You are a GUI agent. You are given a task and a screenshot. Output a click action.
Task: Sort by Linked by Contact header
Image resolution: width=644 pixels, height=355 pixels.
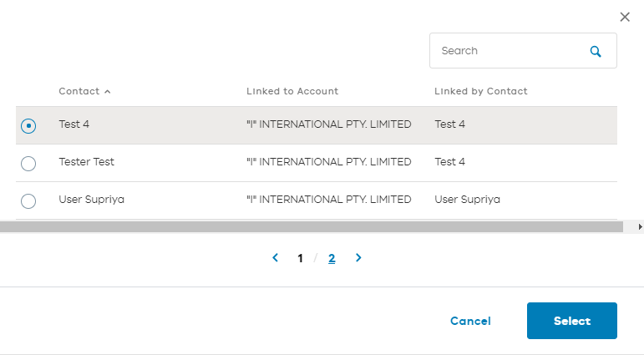[x=481, y=91]
